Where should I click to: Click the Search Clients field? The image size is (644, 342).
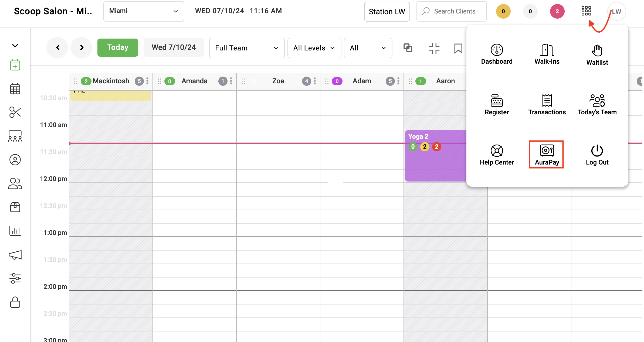(451, 11)
